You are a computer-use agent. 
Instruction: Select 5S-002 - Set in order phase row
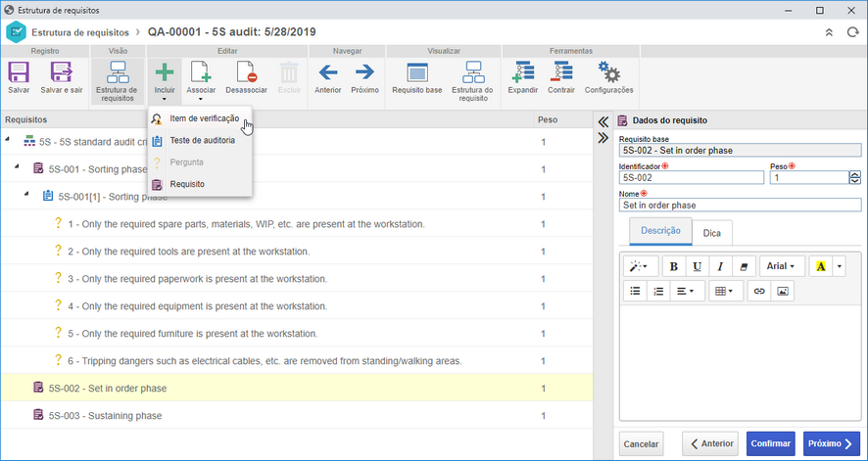296,388
